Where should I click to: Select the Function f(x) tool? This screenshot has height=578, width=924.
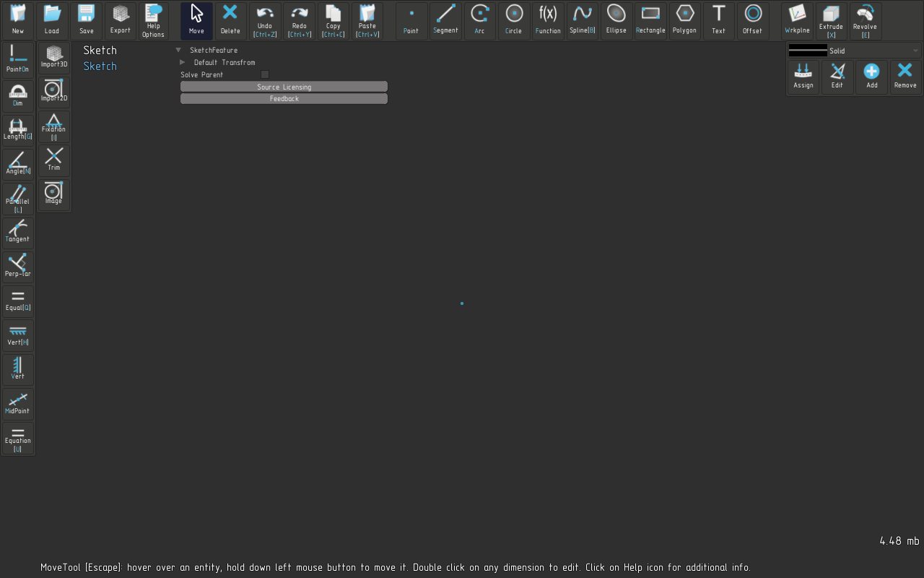point(548,20)
